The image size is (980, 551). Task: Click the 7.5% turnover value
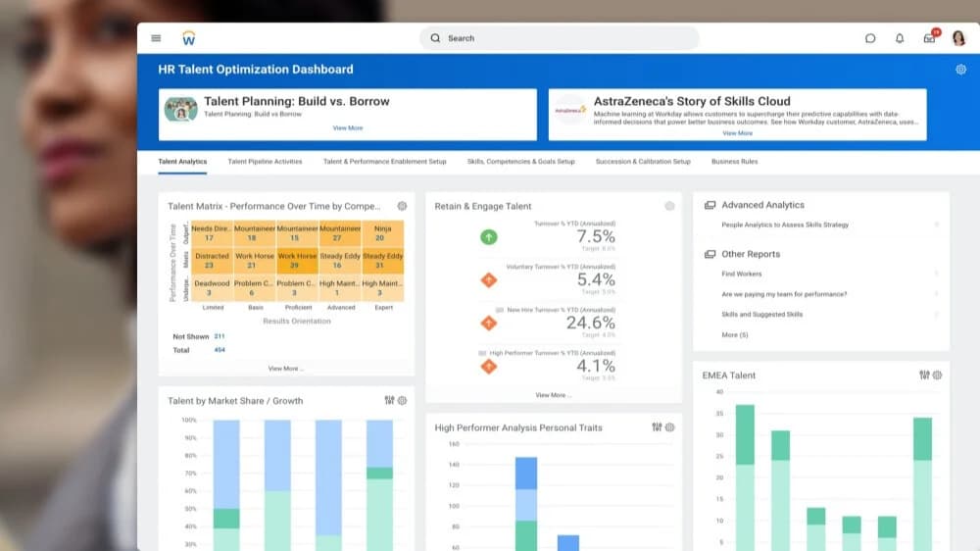coord(596,236)
